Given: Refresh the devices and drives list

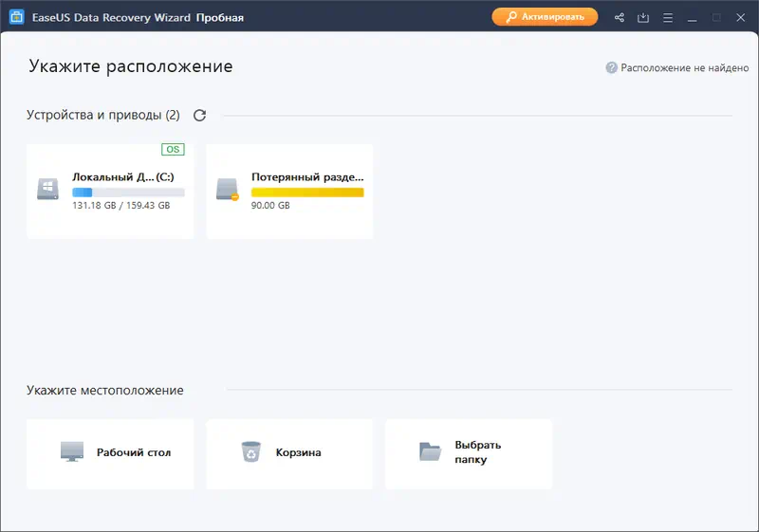Looking at the screenshot, I should (x=199, y=115).
